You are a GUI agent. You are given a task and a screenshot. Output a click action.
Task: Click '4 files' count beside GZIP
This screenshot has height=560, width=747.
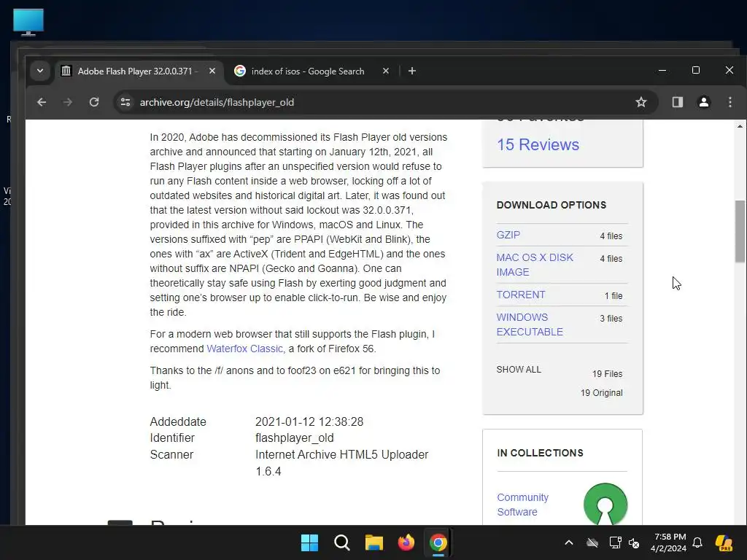611,236
